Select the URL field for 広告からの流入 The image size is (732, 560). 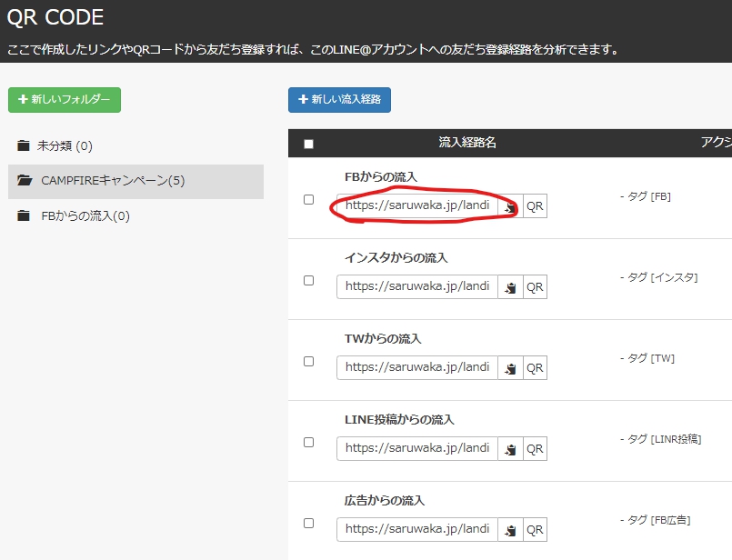(x=417, y=530)
